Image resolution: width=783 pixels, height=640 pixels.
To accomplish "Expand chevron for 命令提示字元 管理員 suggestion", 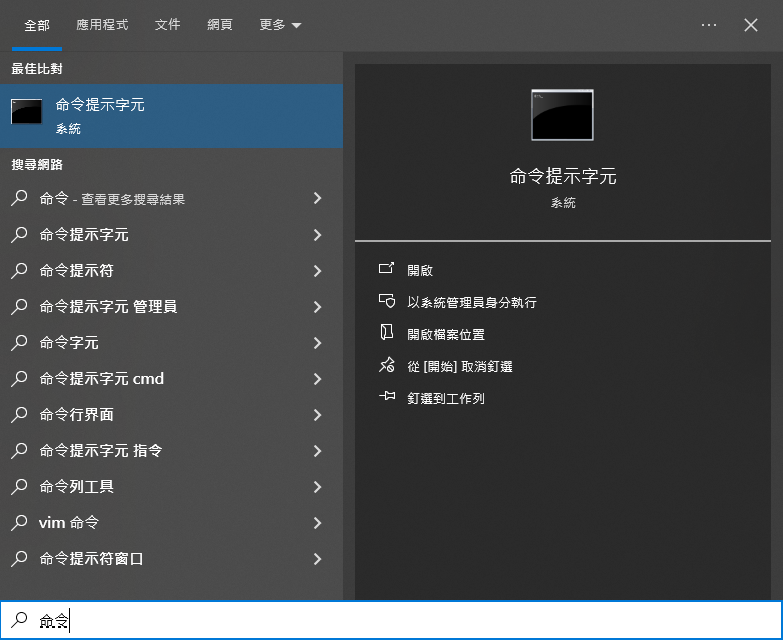I will (x=317, y=307).
